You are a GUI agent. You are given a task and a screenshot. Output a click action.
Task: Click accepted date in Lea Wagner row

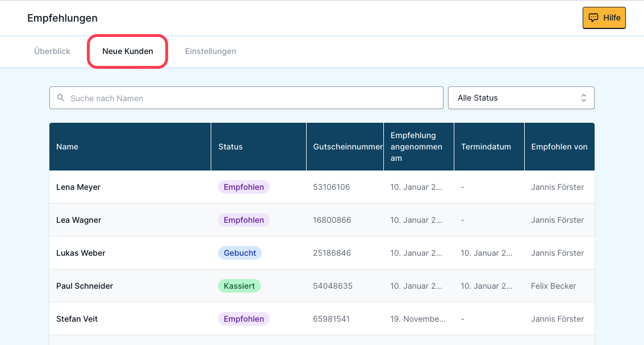tap(416, 220)
